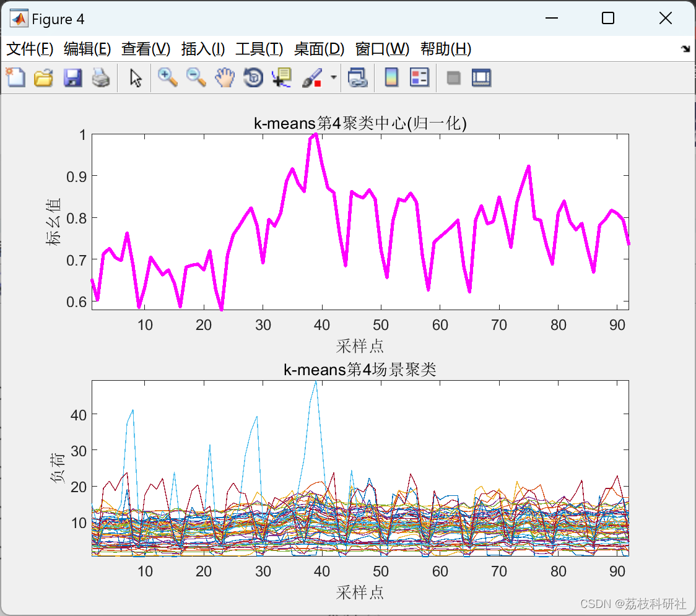Click the MATLAB logo in the title bar

tap(19, 19)
